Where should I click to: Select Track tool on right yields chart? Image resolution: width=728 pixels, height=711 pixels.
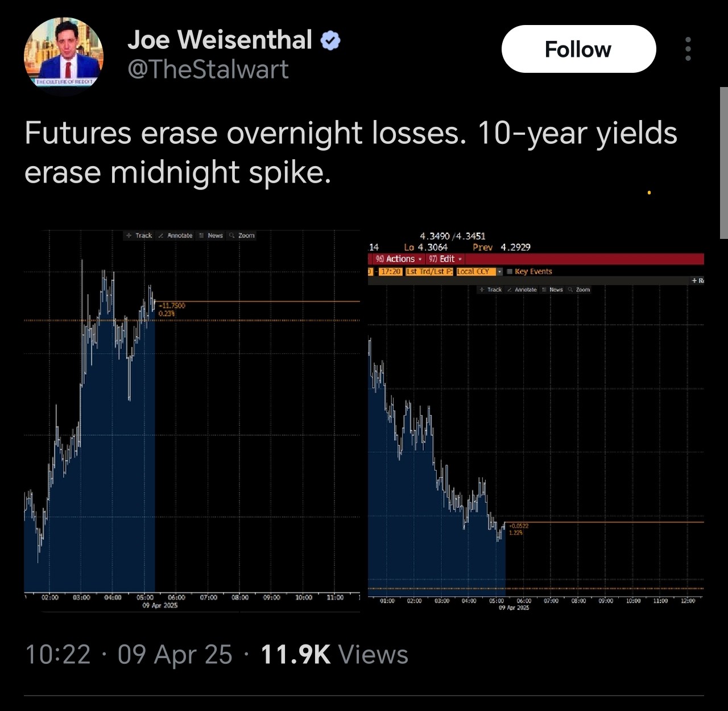coord(490,290)
